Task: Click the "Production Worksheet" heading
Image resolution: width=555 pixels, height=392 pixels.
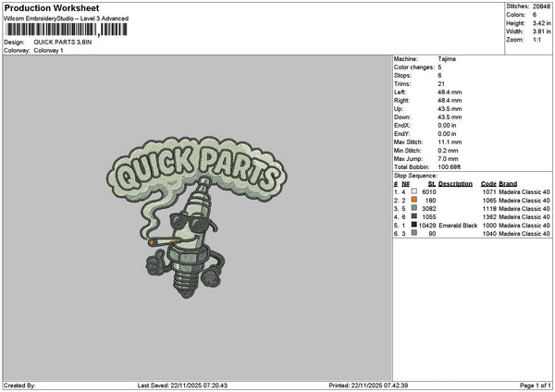Action: [x=52, y=8]
